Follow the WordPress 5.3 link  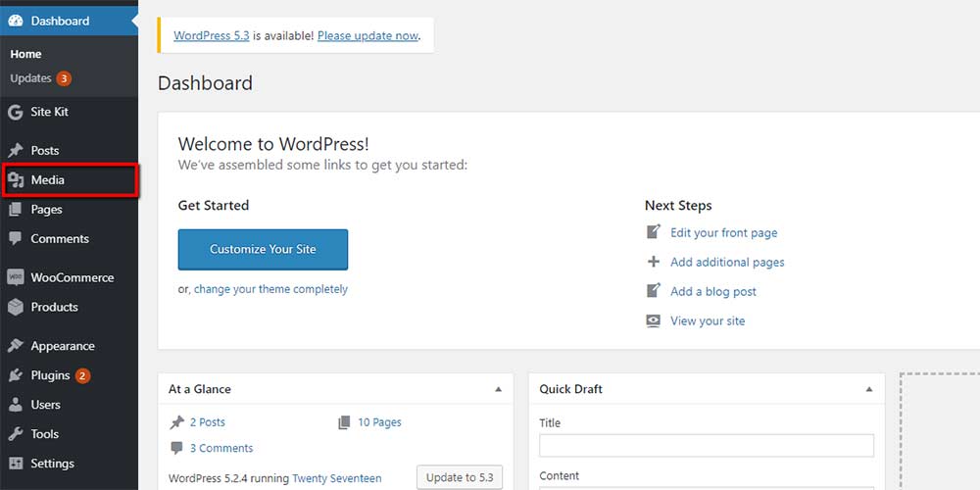[212, 35]
